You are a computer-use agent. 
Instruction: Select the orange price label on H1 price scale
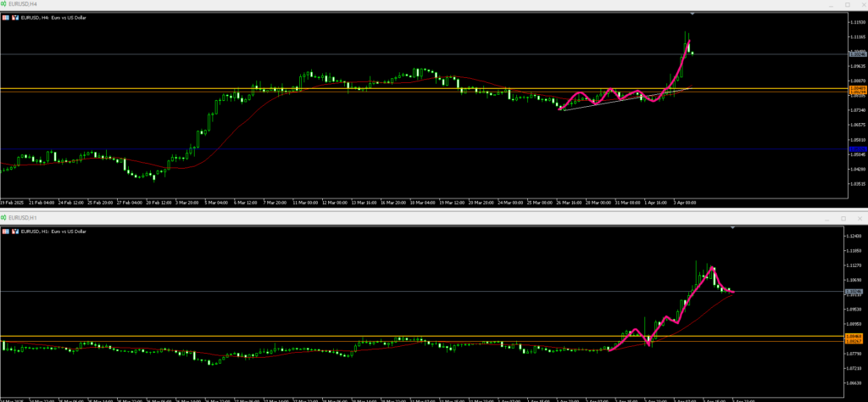click(854, 337)
